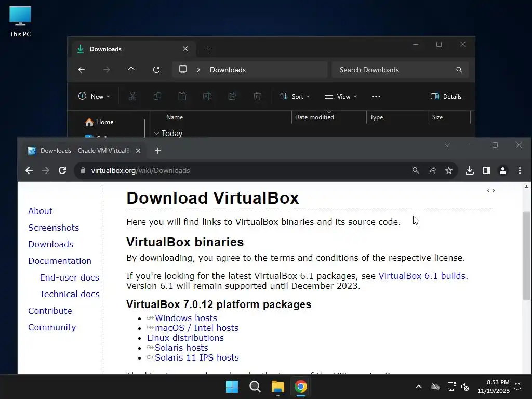Open the Community sidebar link
The image size is (532, 399).
(52, 327)
